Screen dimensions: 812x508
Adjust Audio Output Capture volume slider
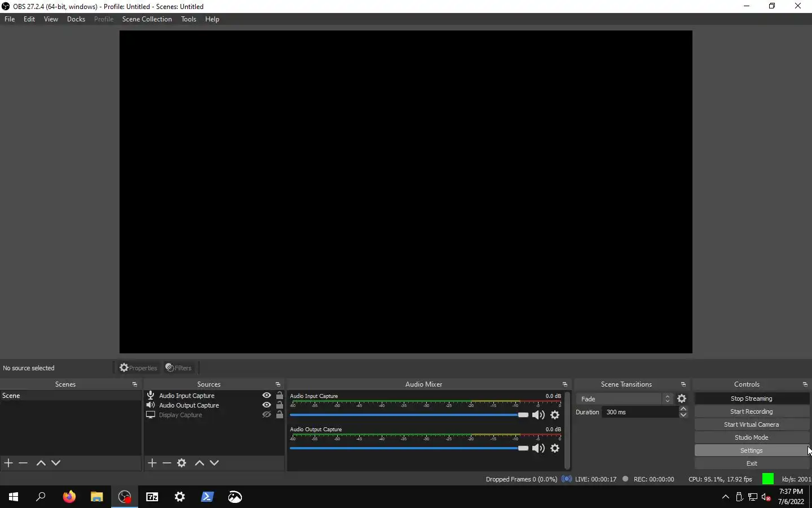pyautogui.click(x=409, y=448)
